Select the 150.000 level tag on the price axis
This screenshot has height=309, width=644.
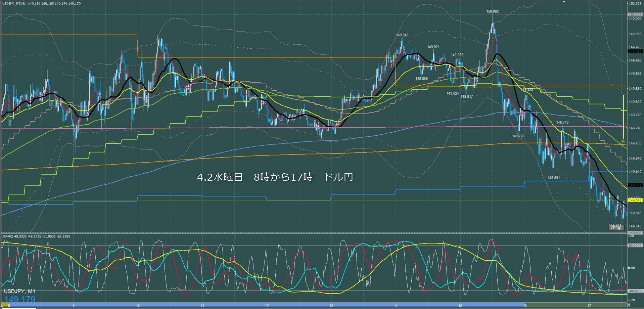[x=635, y=15]
